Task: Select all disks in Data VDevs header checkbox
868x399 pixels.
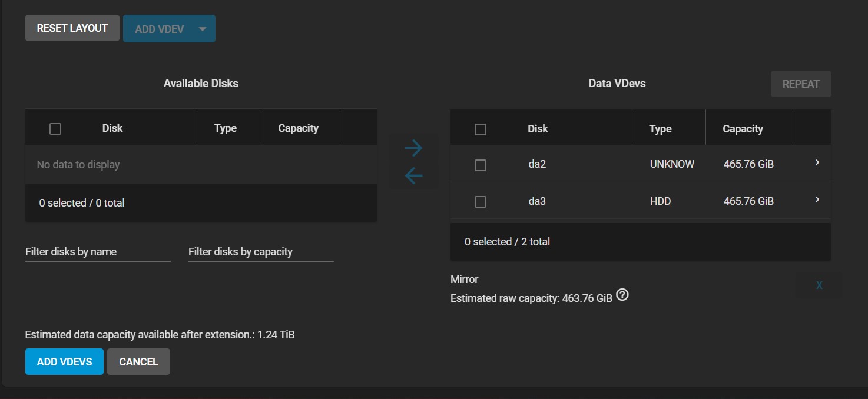Action: 481,129
